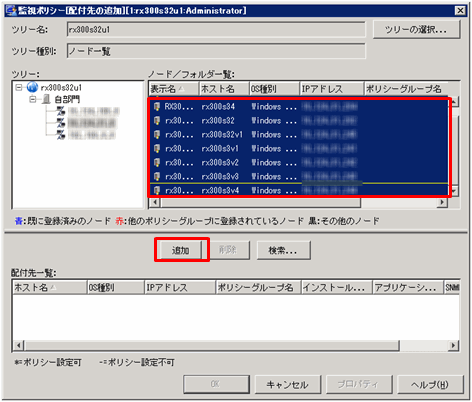Click the プロパティ button
The width and height of the screenshot is (472, 402).
(359, 384)
